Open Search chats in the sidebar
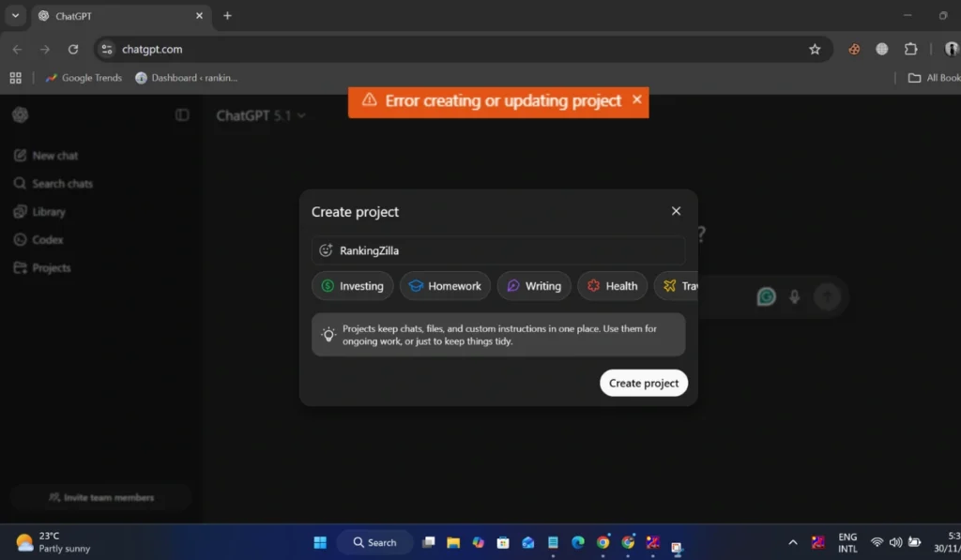Screen dimensions: 961x560 pyautogui.click(x=61, y=183)
